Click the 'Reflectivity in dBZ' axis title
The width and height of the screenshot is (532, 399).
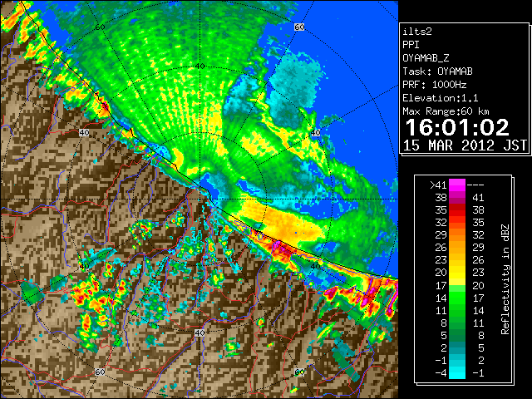click(x=505, y=279)
